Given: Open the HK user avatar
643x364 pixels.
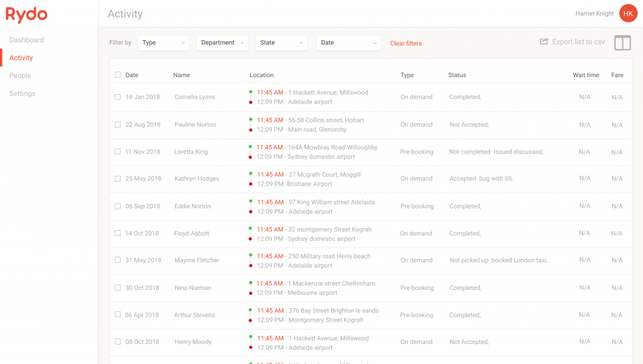Looking at the screenshot, I should point(628,13).
